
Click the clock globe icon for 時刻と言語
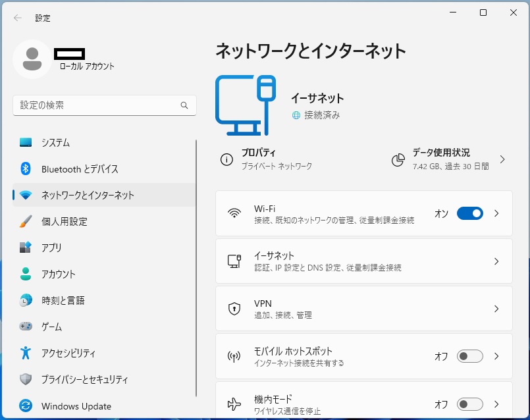(26, 300)
